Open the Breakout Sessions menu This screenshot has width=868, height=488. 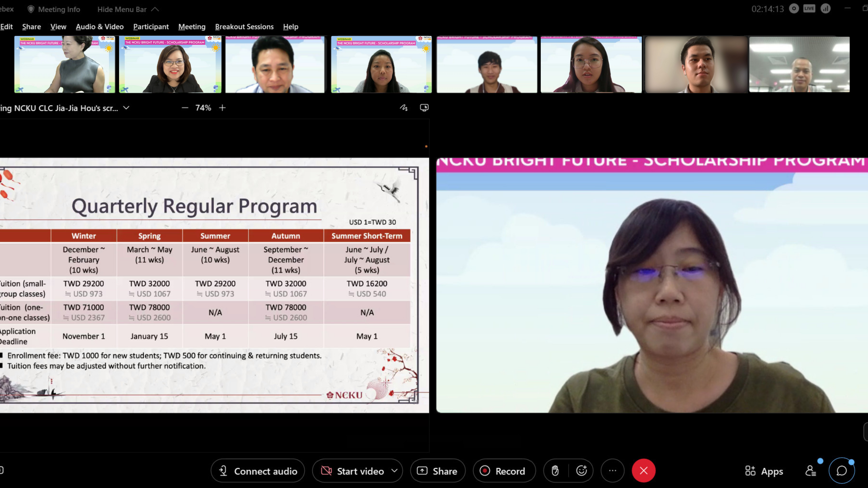tap(244, 27)
